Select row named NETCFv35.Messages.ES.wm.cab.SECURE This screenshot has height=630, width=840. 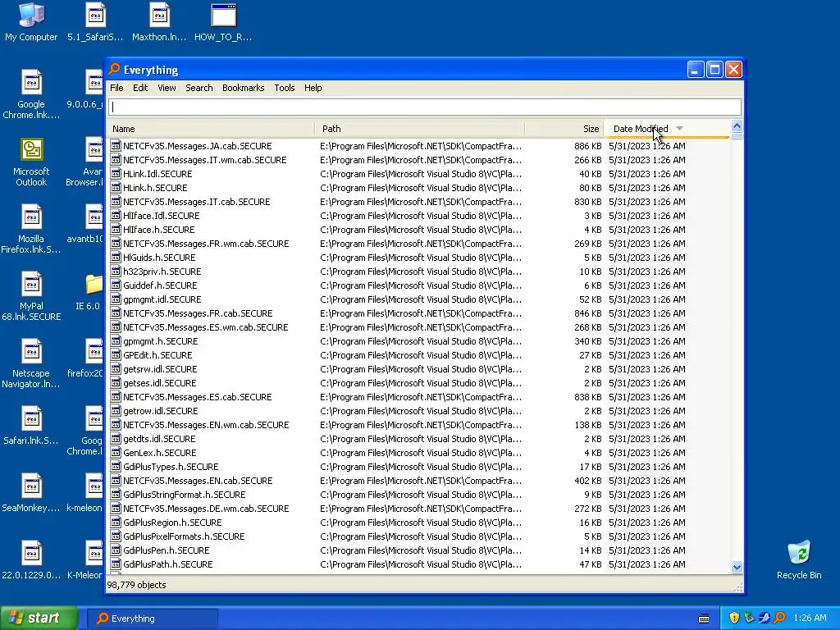click(x=419, y=326)
